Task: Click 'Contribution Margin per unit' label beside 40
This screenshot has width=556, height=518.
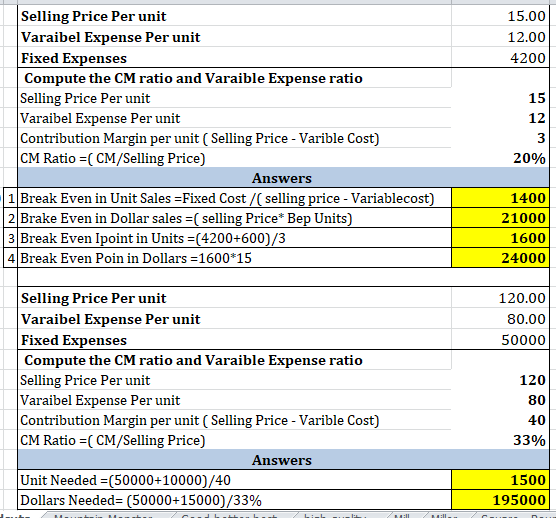Action: 200,420
